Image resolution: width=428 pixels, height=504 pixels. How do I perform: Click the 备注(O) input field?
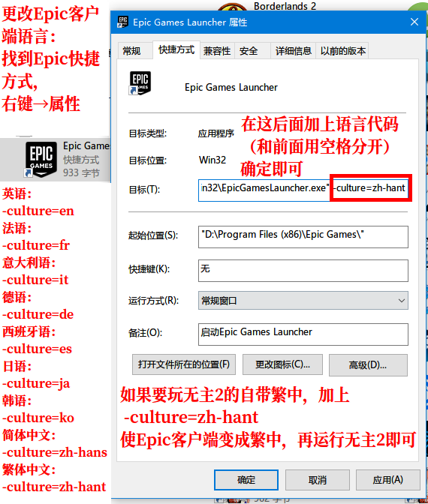(303, 334)
